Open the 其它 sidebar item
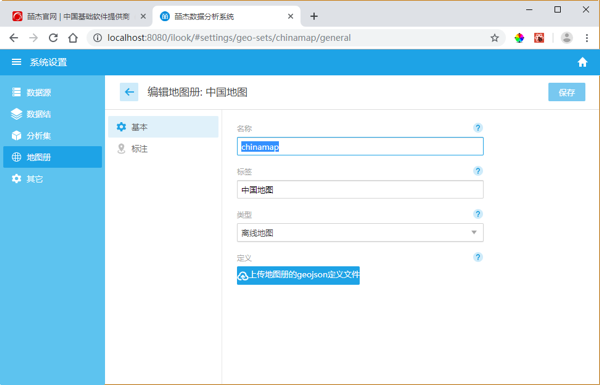The height and width of the screenshot is (385, 600). coord(52,179)
